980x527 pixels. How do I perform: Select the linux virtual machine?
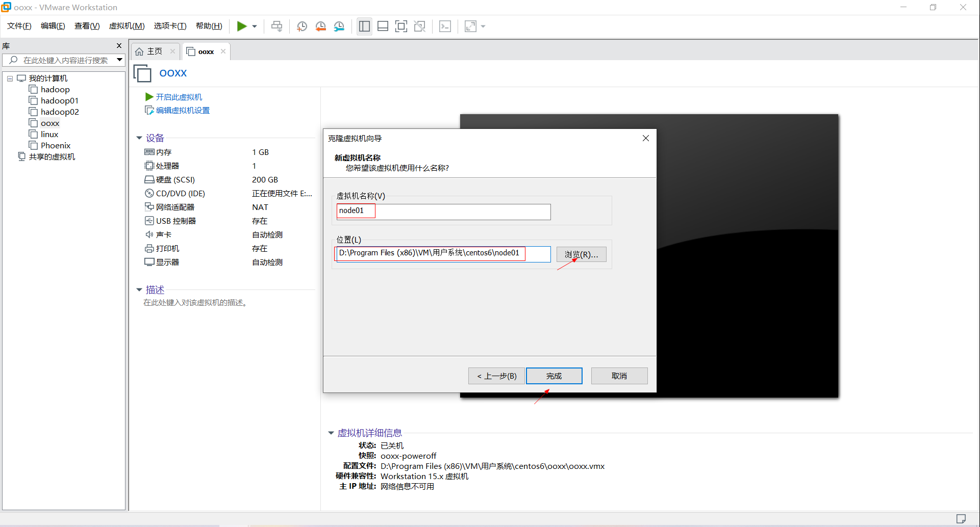click(x=49, y=134)
